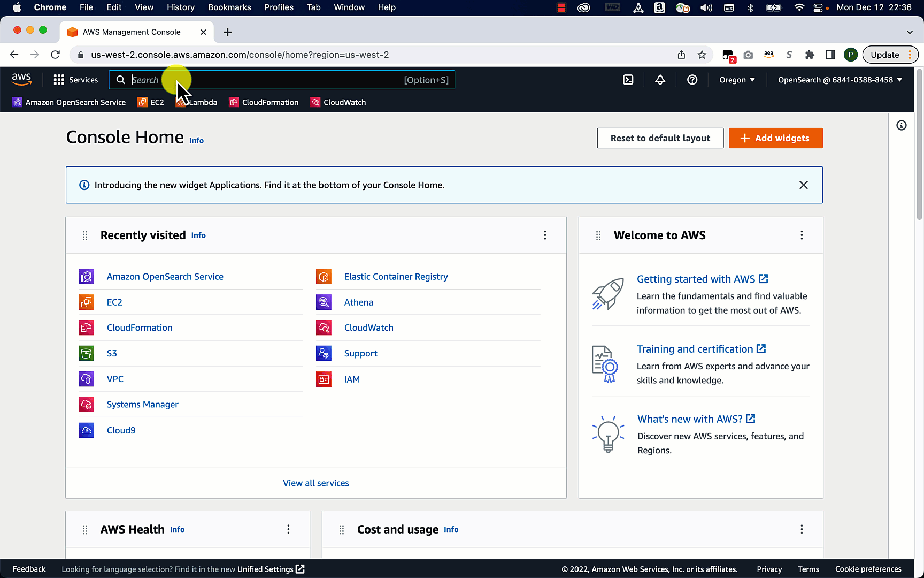Open the macOS Wi-Fi status icon
Image resolution: width=924 pixels, height=578 pixels.
click(x=799, y=7)
